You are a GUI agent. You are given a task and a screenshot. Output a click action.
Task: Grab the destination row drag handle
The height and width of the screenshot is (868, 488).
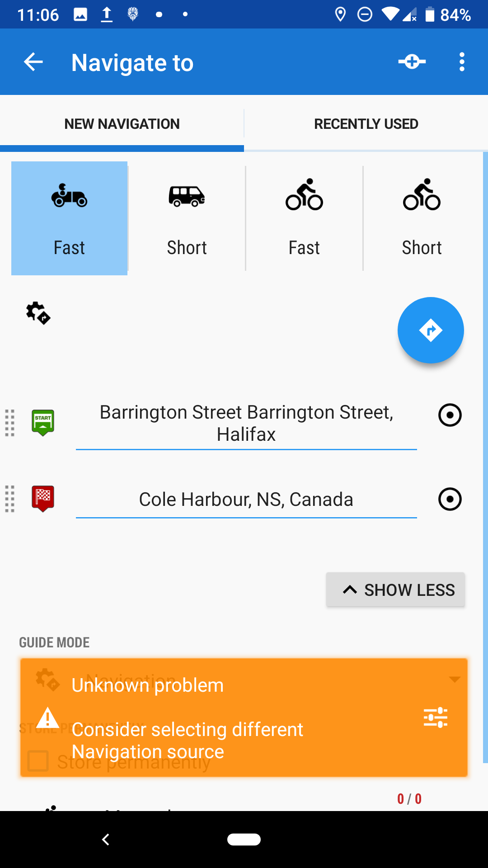click(10, 499)
